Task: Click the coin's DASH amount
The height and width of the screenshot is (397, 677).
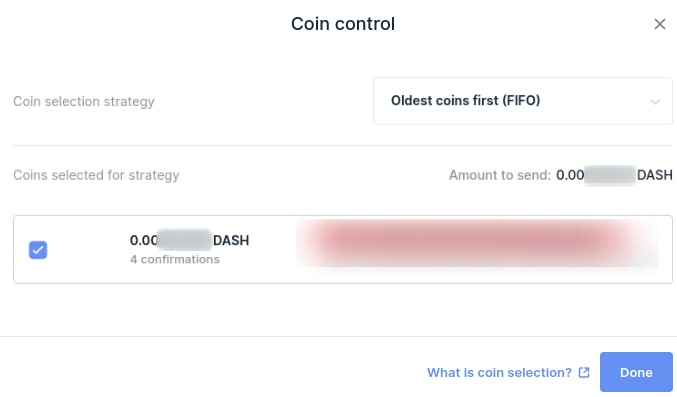Action: pos(190,240)
